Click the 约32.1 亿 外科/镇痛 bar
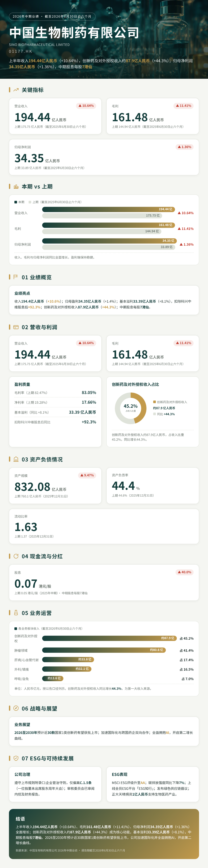The height and width of the screenshot is (868, 208). tap(67, 669)
